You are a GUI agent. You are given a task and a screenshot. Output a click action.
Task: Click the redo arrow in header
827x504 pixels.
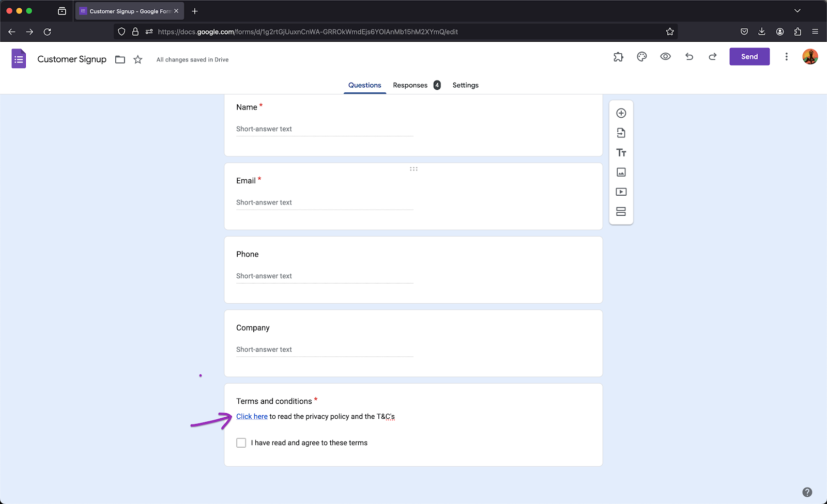click(713, 57)
